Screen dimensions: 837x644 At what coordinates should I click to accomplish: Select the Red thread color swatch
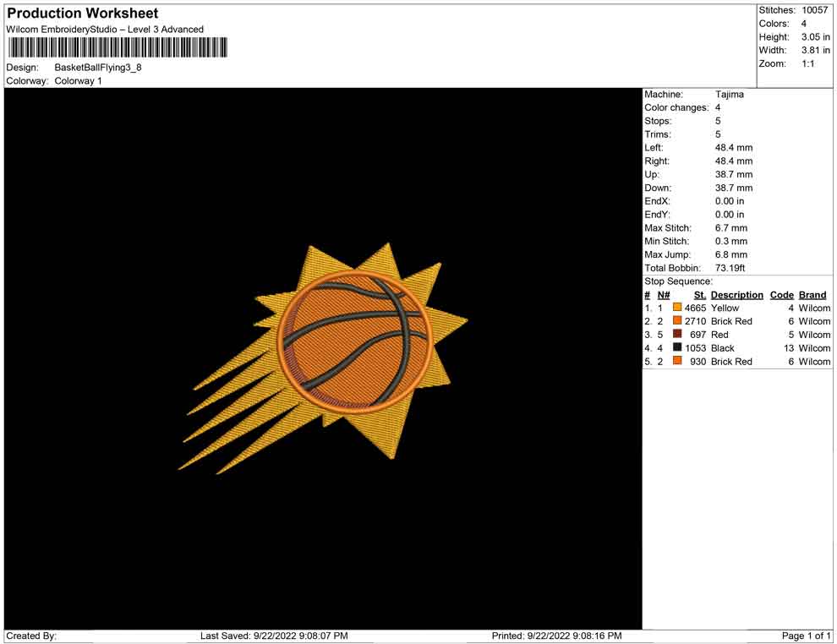tap(677, 334)
